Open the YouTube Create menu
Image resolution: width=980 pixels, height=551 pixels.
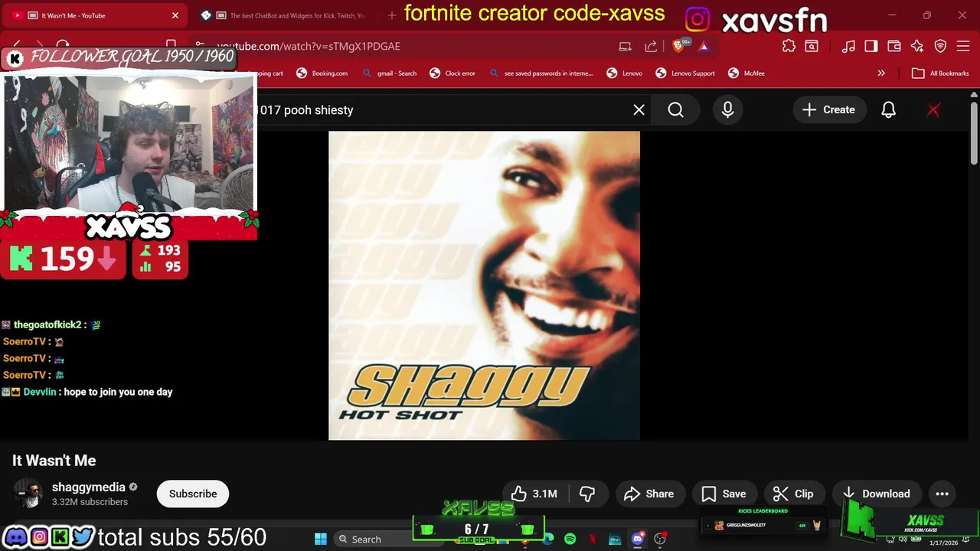coord(828,110)
